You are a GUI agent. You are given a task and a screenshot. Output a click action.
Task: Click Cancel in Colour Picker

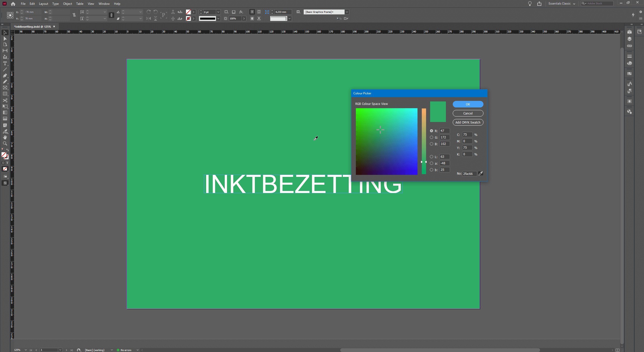468,113
